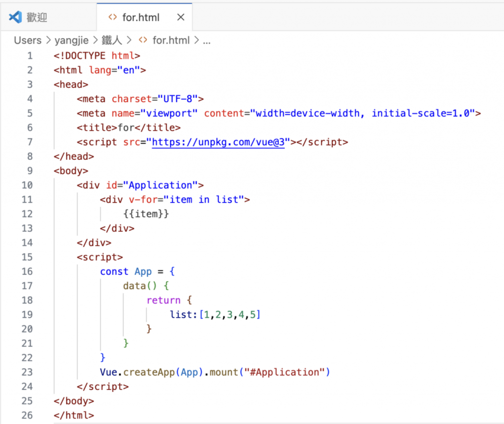Click line number 1 in gutter
The height and width of the screenshot is (424, 504).
pos(30,56)
